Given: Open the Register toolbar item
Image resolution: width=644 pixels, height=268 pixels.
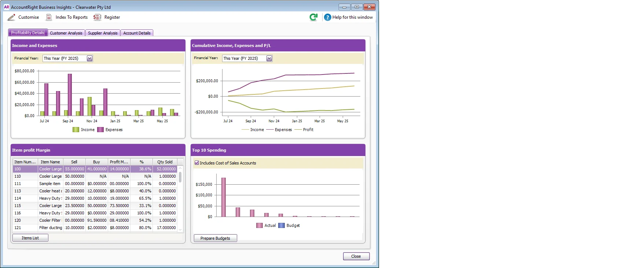Looking at the screenshot, I should 112,17.
